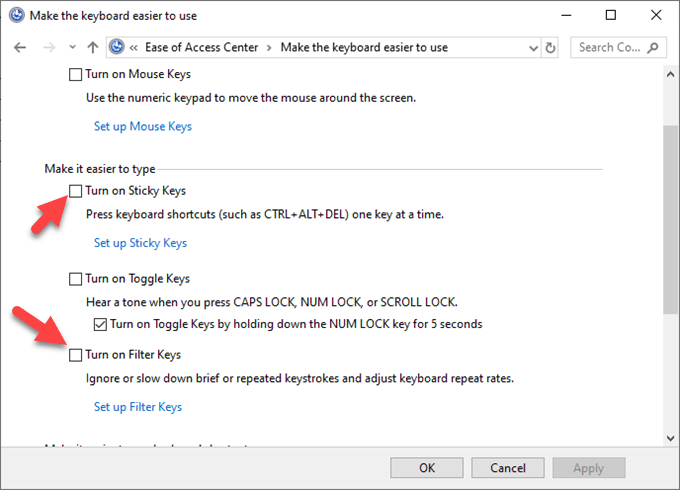Go up one level with Up arrow
Viewport: 680px width, 490px height.
coord(93,47)
